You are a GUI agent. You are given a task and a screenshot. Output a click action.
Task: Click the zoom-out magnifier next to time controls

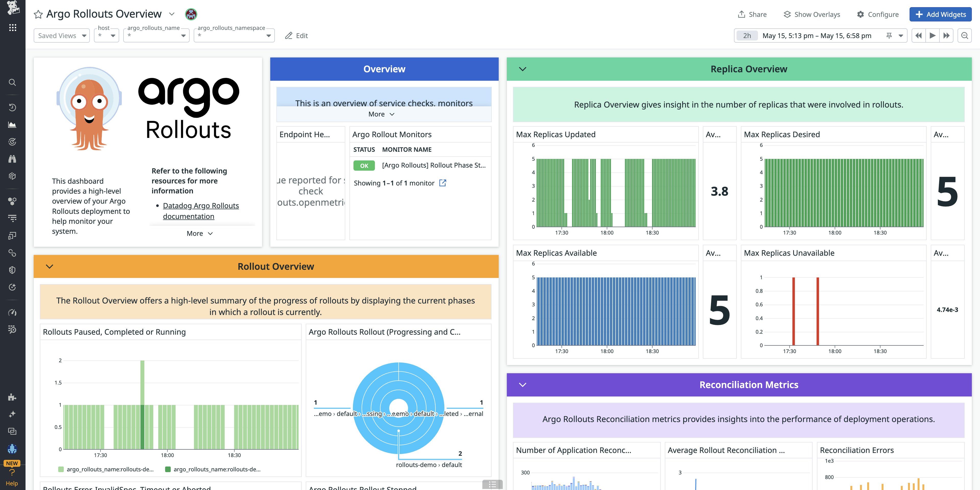tap(964, 36)
